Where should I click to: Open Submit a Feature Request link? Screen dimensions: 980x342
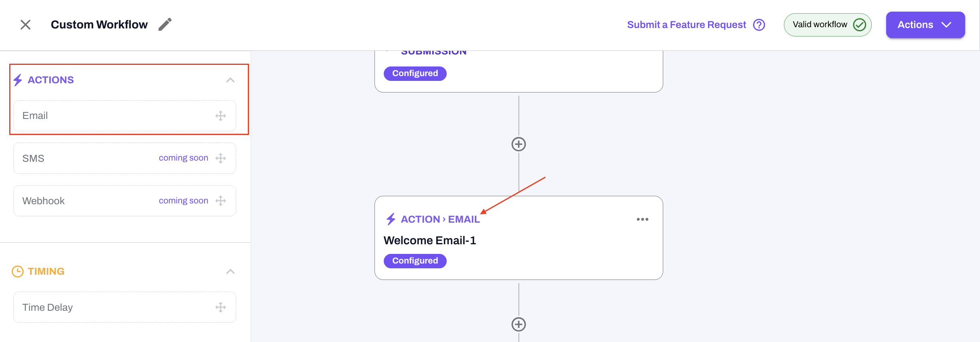[x=686, y=25]
